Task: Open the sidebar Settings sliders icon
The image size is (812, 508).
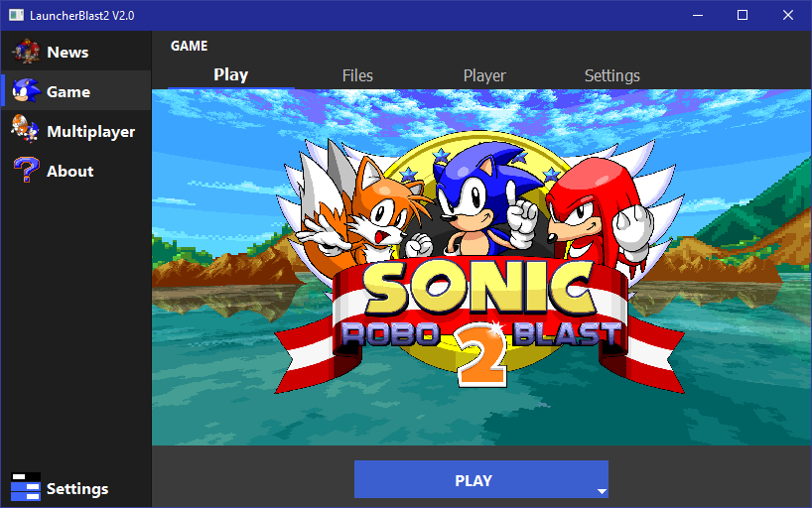Action: point(26,487)
